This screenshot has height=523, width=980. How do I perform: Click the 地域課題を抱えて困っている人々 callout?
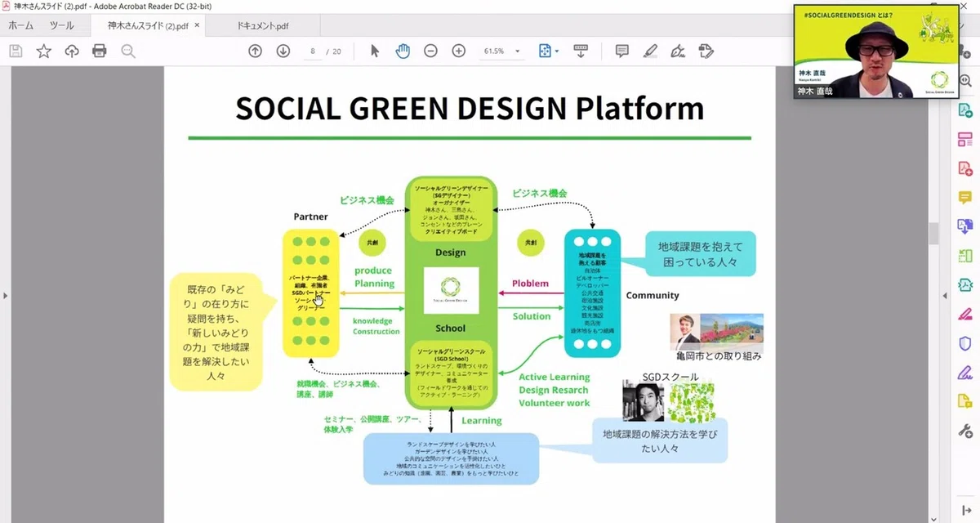click(x=701, y=253)
